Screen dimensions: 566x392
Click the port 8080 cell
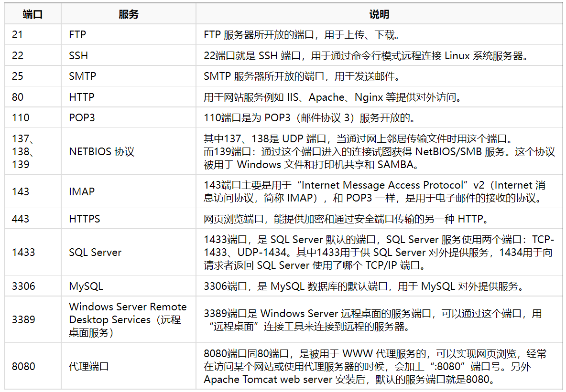tap(23, 366)
